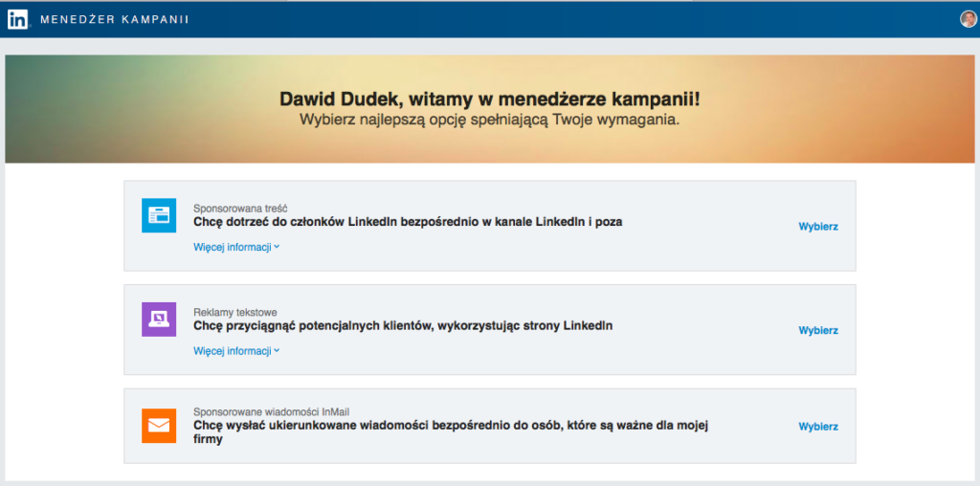Viewport: 980px width, 486px height.
Task: Choose Wybierz for Sponsorowane wiadomości InMail
Action: (x=818, y=427)
